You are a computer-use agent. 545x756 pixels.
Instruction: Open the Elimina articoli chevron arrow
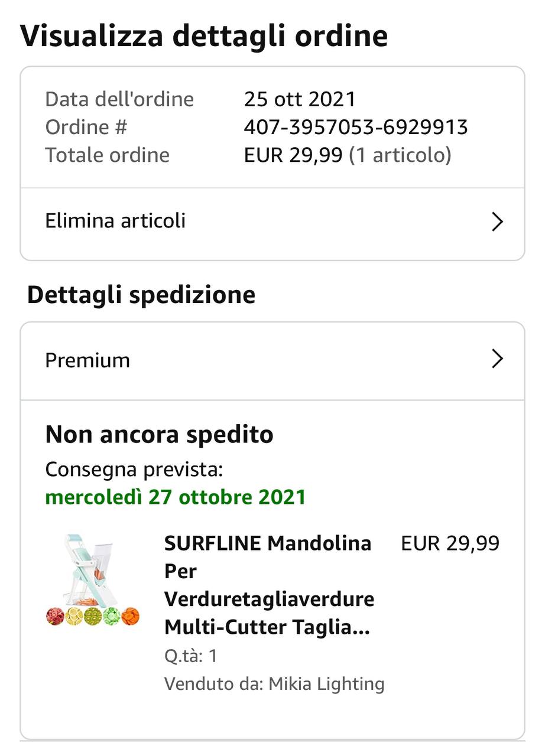(x=497, y=222)
